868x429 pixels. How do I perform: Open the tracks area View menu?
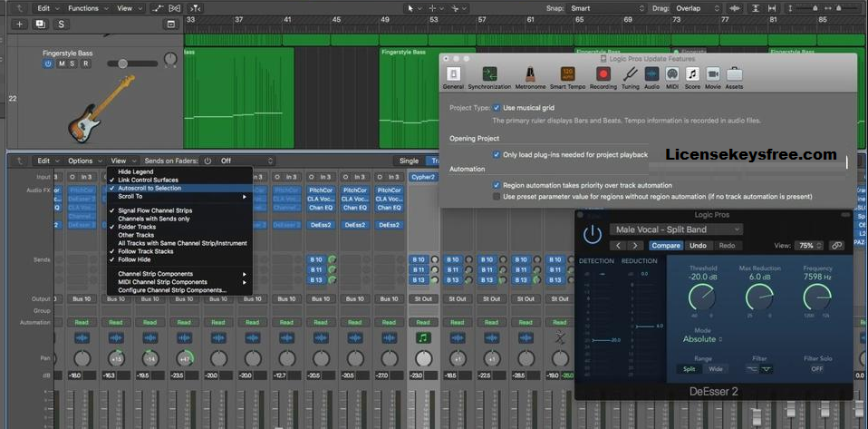click(129, 8)
